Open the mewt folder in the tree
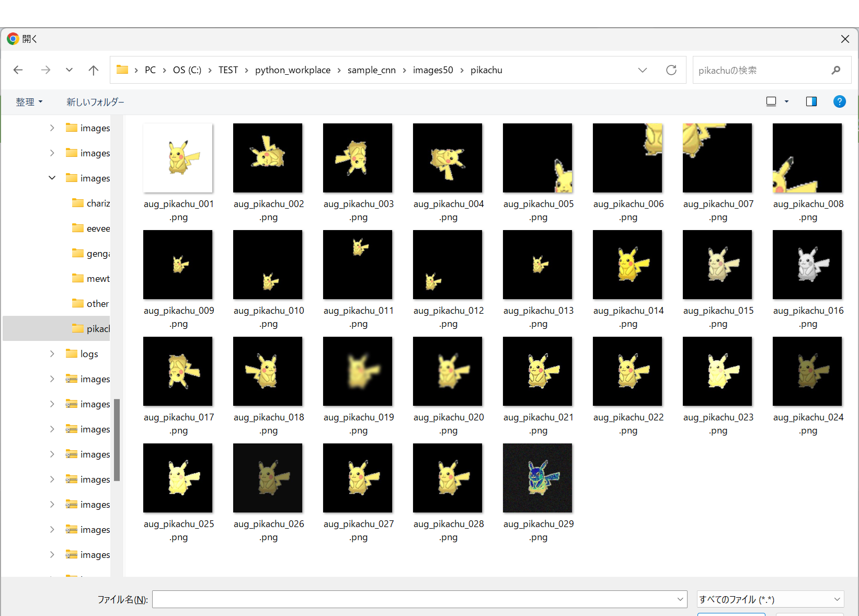Screen dimensions: 859x616 91,278
